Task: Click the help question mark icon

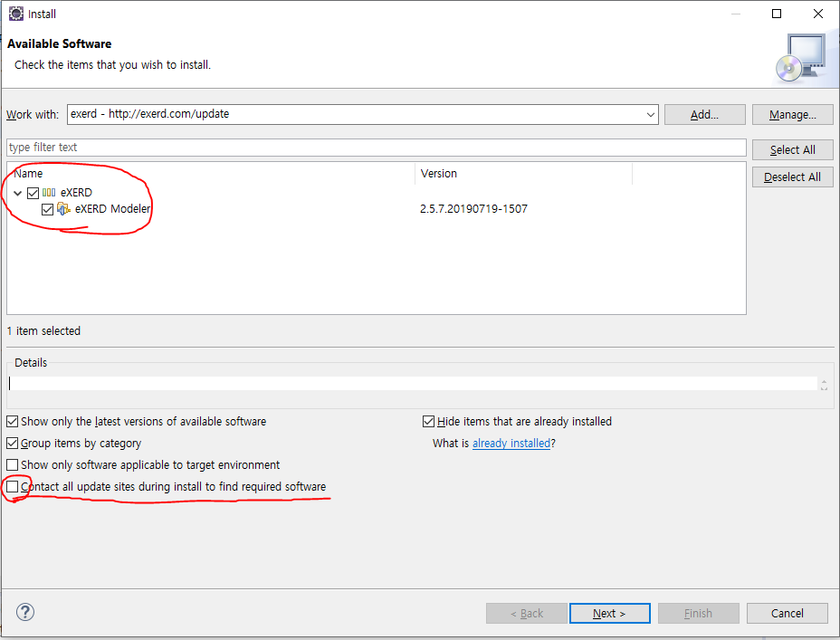Action: pyautogui.click(x=25, y=612)
